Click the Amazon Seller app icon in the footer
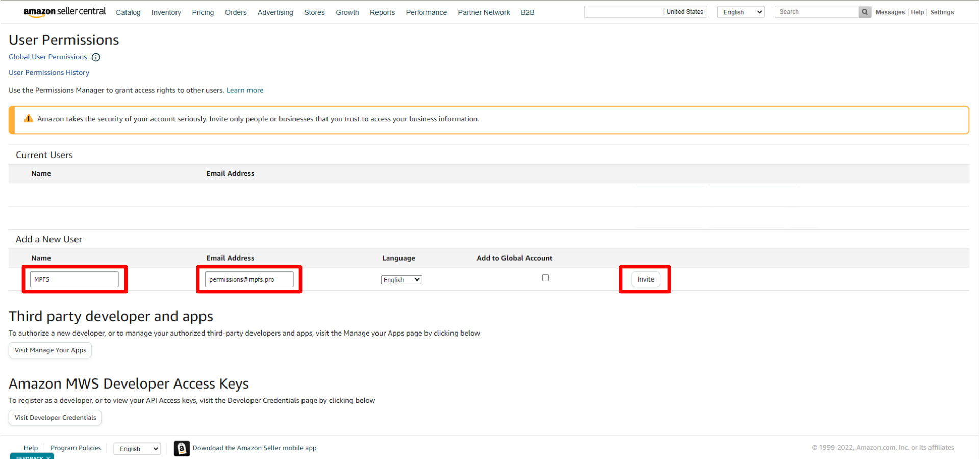 pos(182,448)
